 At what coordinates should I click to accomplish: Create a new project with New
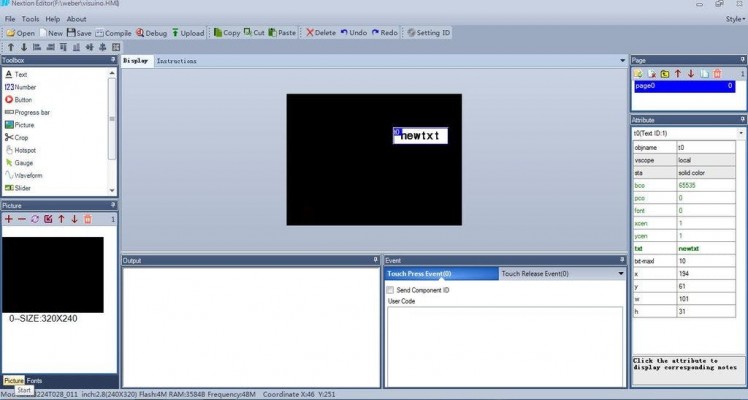tap(51, 33)
